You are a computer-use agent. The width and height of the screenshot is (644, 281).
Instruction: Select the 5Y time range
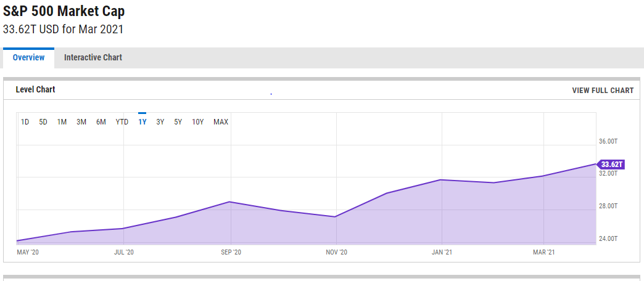click(178, 122)
